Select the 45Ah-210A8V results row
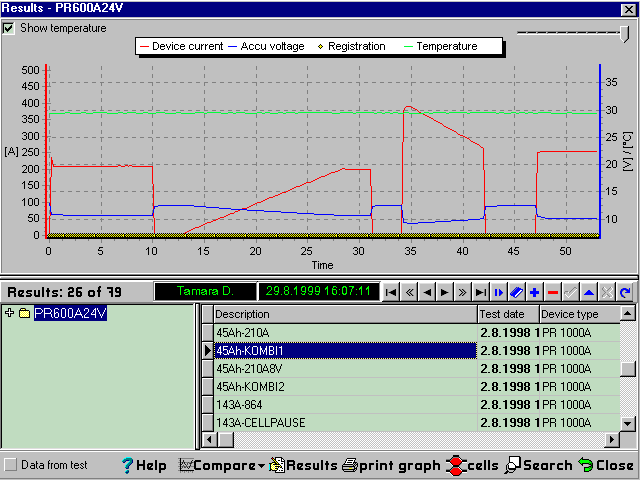The image size is (640, 480). point(345,368)
